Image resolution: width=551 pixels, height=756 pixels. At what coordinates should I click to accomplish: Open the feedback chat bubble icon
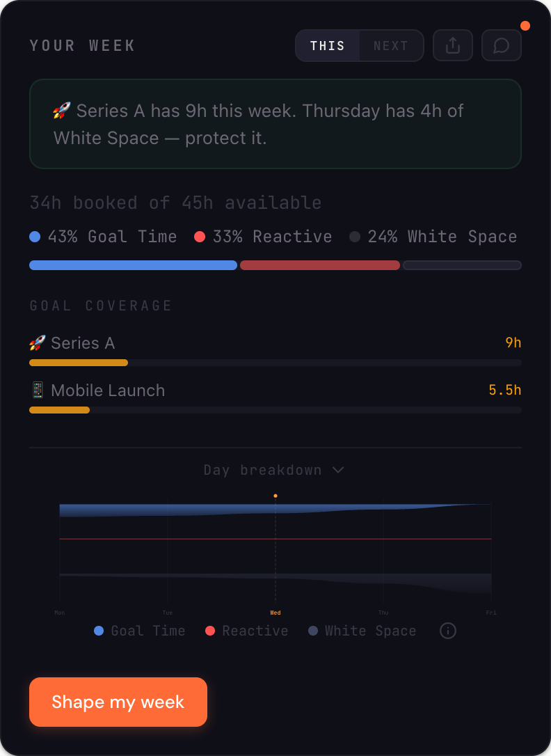(501, 45)
